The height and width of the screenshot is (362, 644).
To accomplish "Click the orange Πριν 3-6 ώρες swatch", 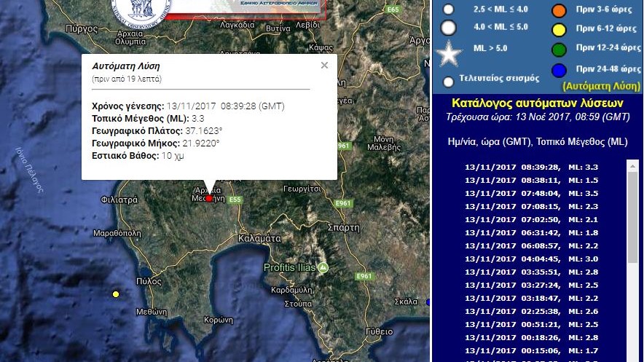I will [x=559, y=11].
